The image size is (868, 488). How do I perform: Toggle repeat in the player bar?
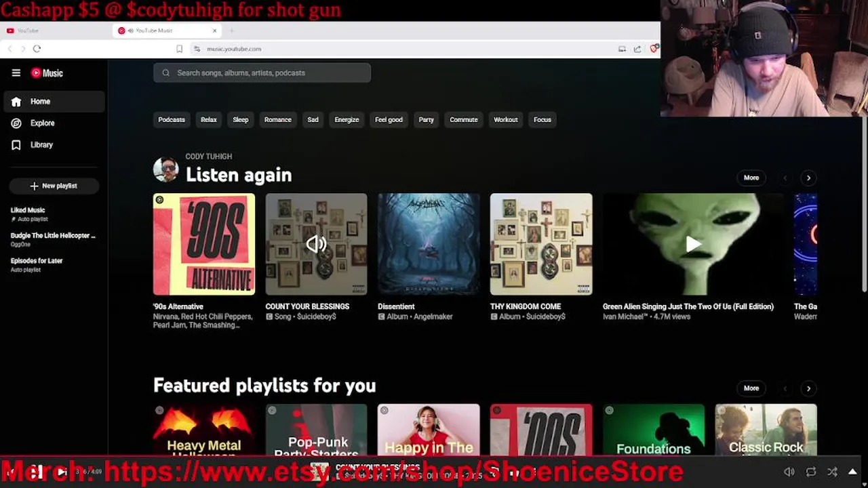[x=811, y=472]
